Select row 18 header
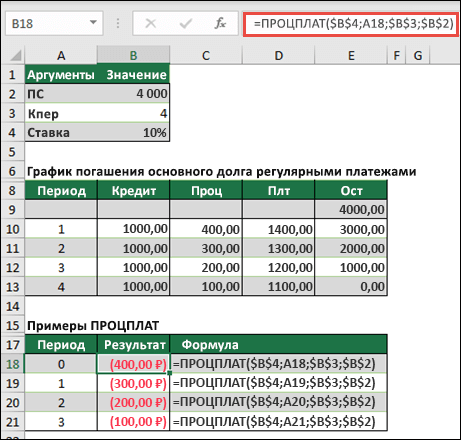 (12, 364)
